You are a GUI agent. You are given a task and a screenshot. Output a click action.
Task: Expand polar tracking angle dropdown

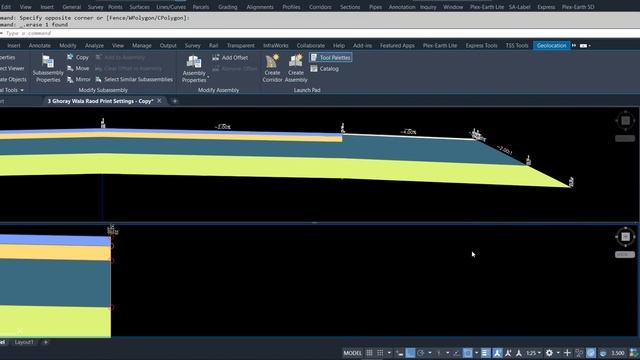point(430,353)
